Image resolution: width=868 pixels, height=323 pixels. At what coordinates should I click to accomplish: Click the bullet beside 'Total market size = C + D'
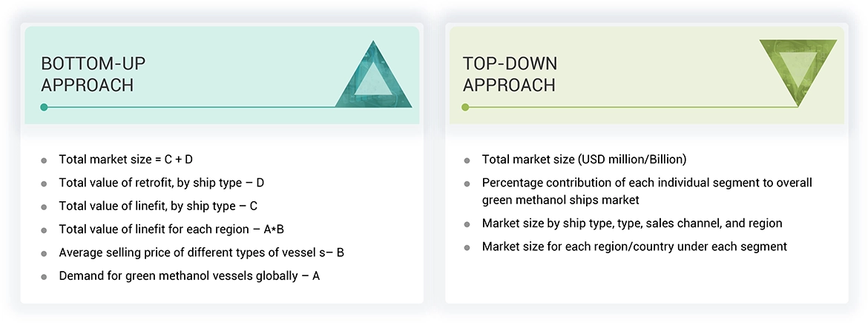[45, 160]
